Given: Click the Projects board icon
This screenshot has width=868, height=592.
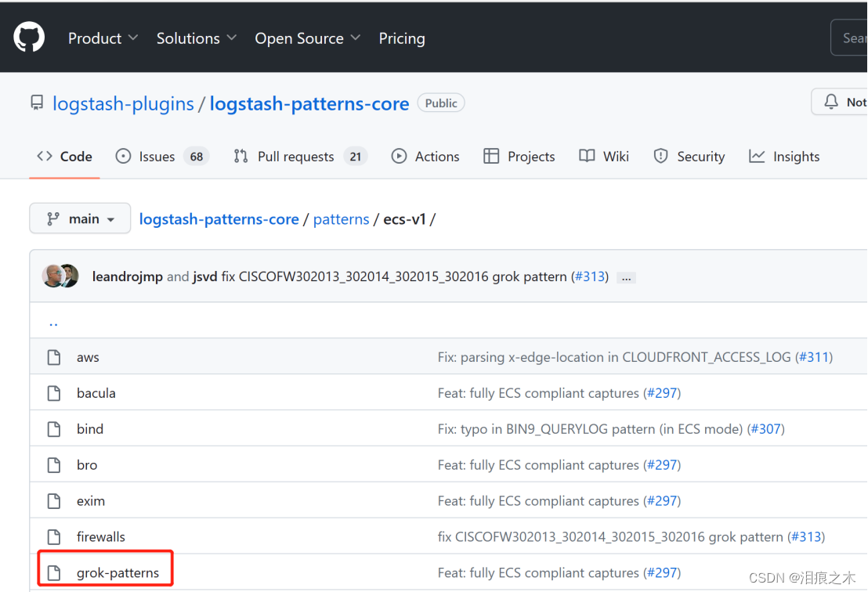Looking at the screenshot, I should point(491,156).
